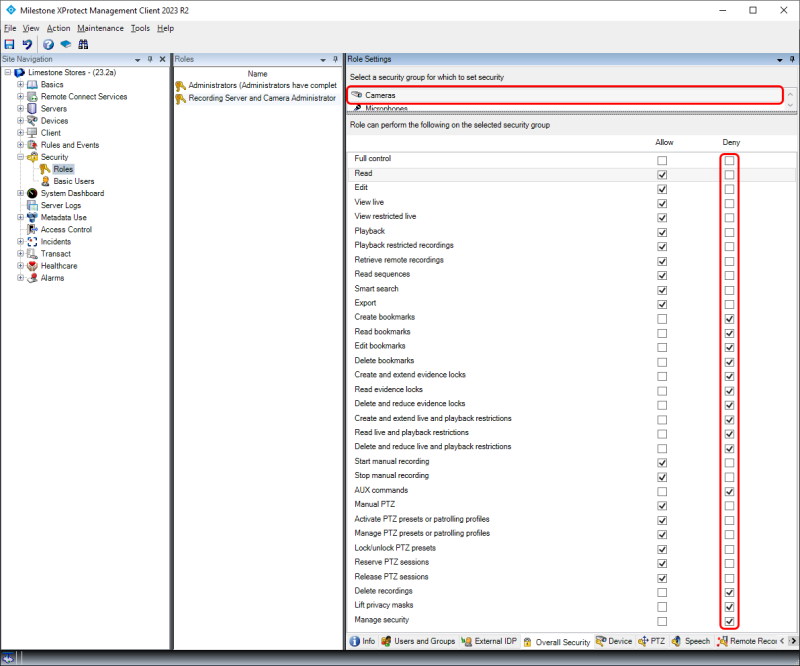
Task: Check the Deny box for Full control
Action: click(x=730, y=158)
